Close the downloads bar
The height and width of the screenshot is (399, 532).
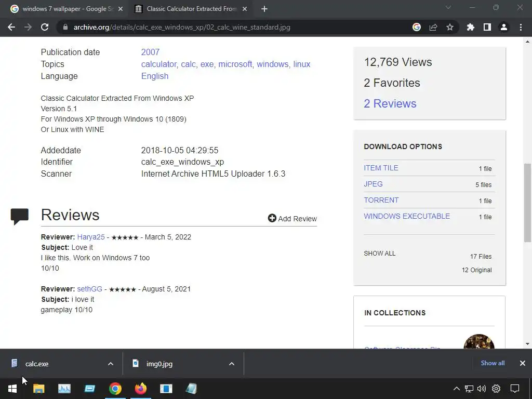point(523,363)
